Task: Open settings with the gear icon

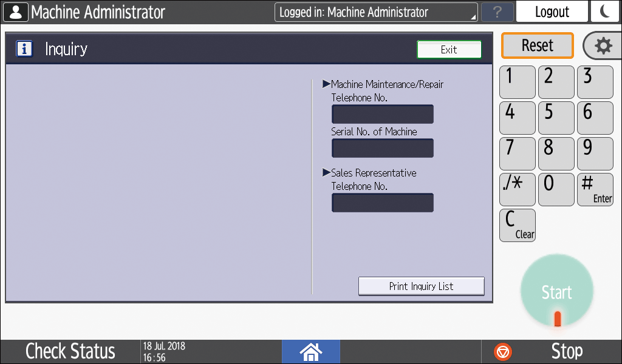Action: tap(603, 46)
